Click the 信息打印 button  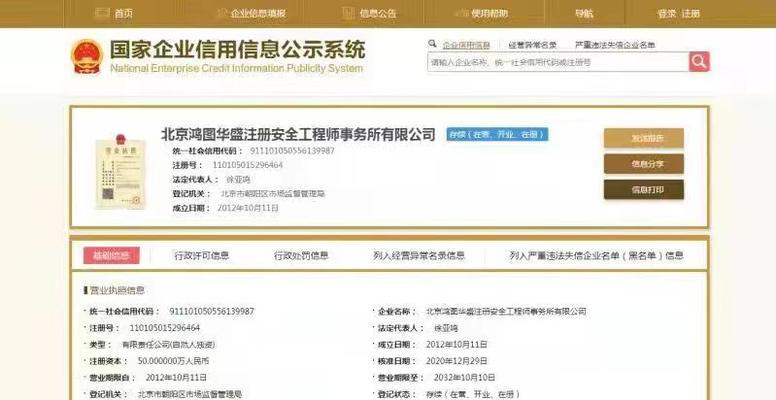tap(644, 190)
